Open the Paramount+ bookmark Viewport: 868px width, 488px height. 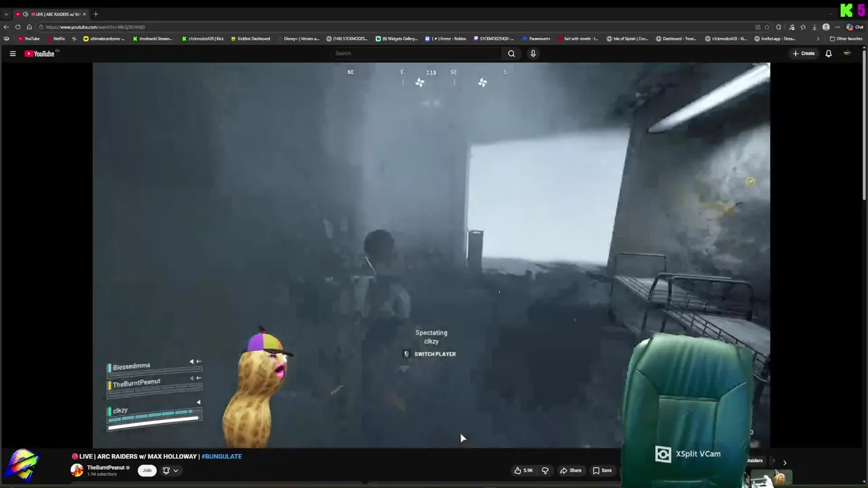pyautogui.click(x=536, y=39)
